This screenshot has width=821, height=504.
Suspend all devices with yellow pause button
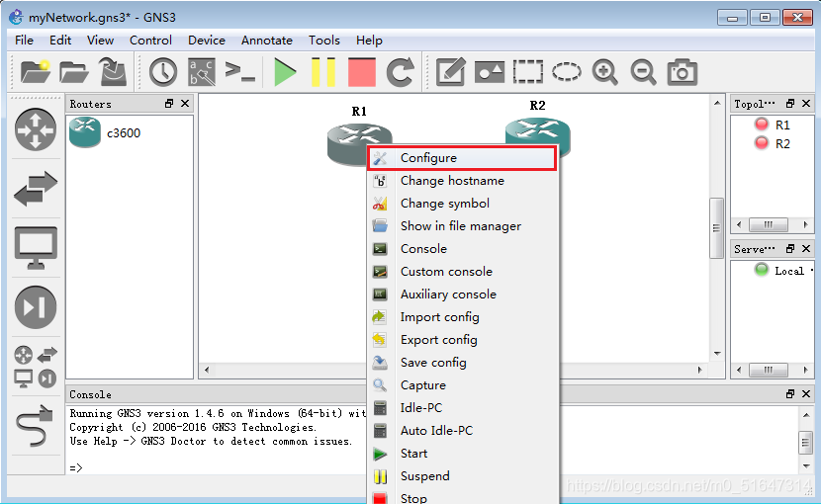(323, 72)
